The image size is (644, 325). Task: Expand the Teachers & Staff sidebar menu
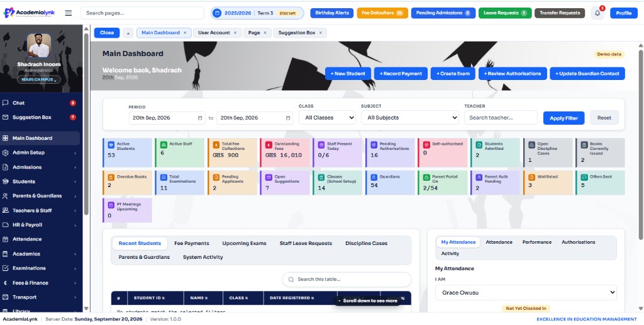coord(40,210)
